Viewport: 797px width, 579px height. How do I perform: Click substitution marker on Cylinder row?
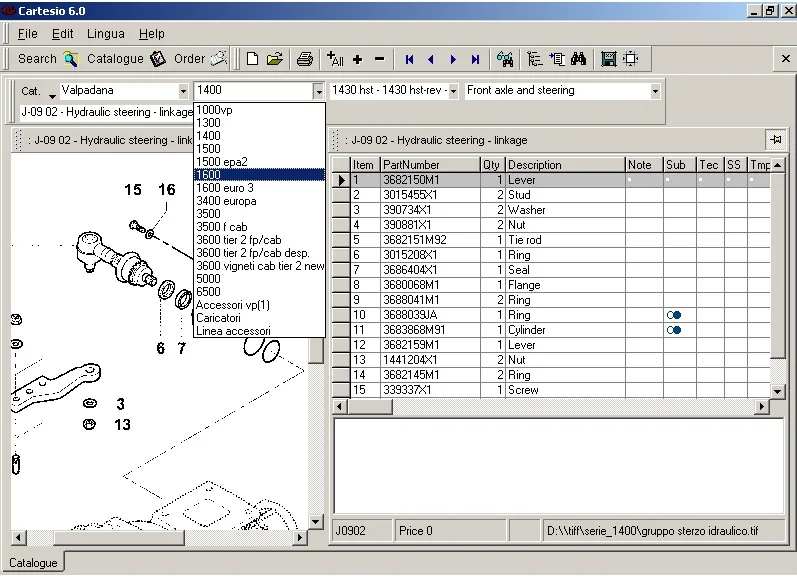point(674,330)
